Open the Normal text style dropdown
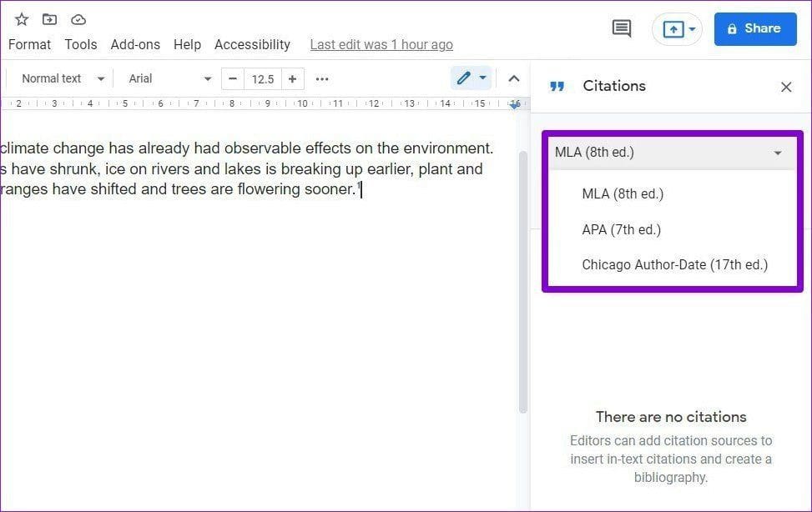This screenshot has width=812, height=512. pyautogui.click(x=63, y=78)
